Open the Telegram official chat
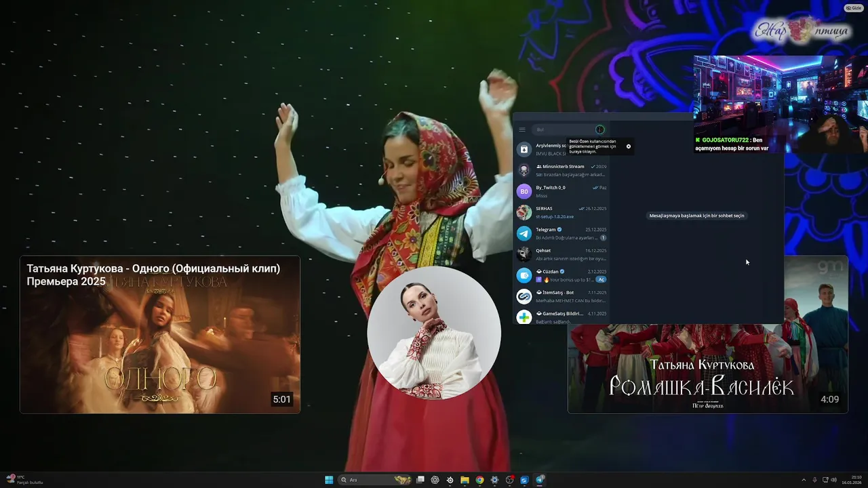Screen dimensions: 868x488 561,233
